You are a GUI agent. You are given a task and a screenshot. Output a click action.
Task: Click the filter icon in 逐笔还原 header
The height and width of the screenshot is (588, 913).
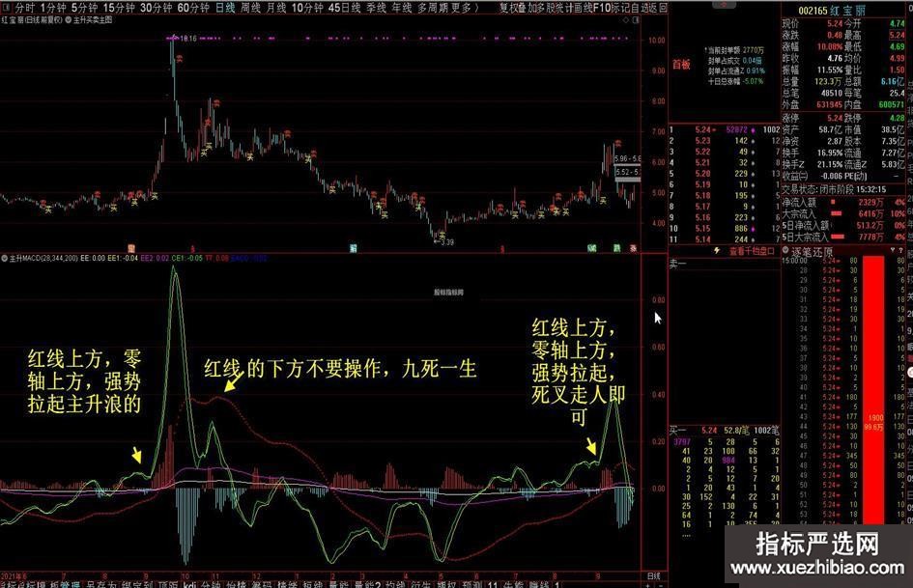(x=893, y=250)
